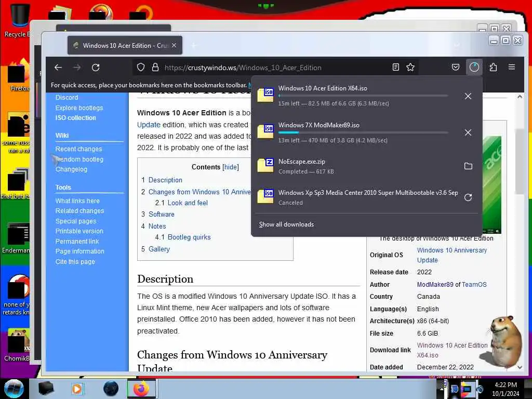
Task: Open Cite this page link
Action: click(75, 262)
